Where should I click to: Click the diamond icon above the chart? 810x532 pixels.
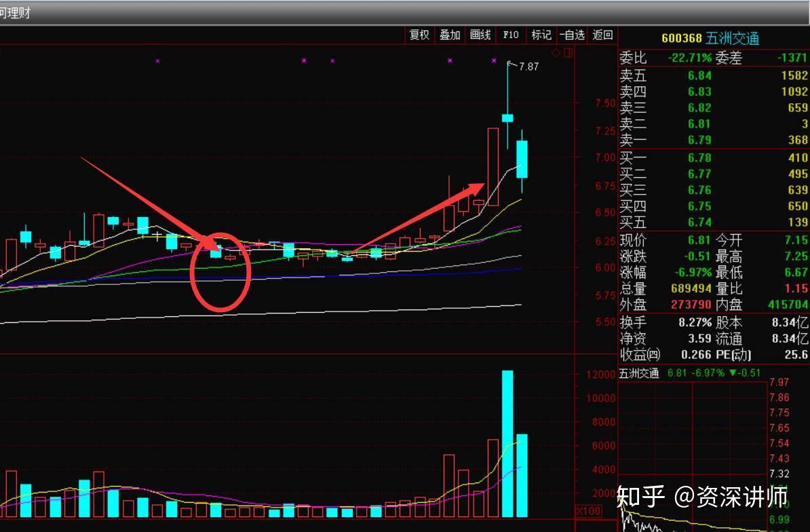[556, 53]
